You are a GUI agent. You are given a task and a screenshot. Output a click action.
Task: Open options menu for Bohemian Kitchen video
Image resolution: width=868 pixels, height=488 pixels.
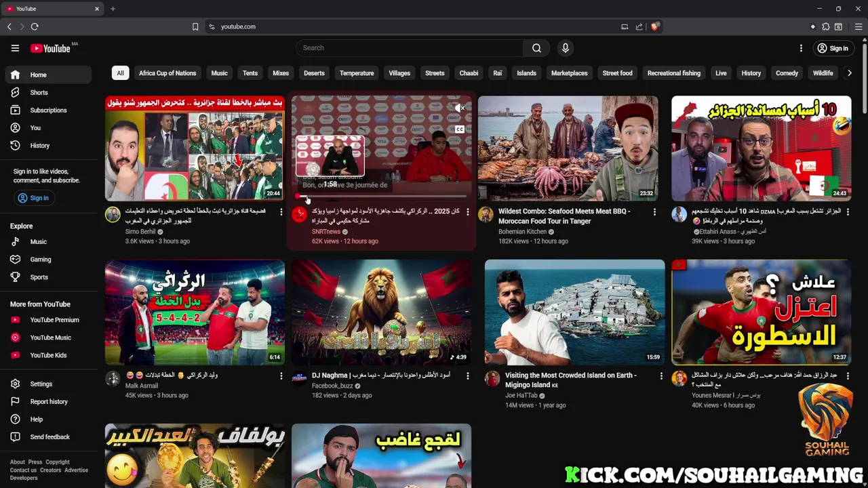click(654, 212)
